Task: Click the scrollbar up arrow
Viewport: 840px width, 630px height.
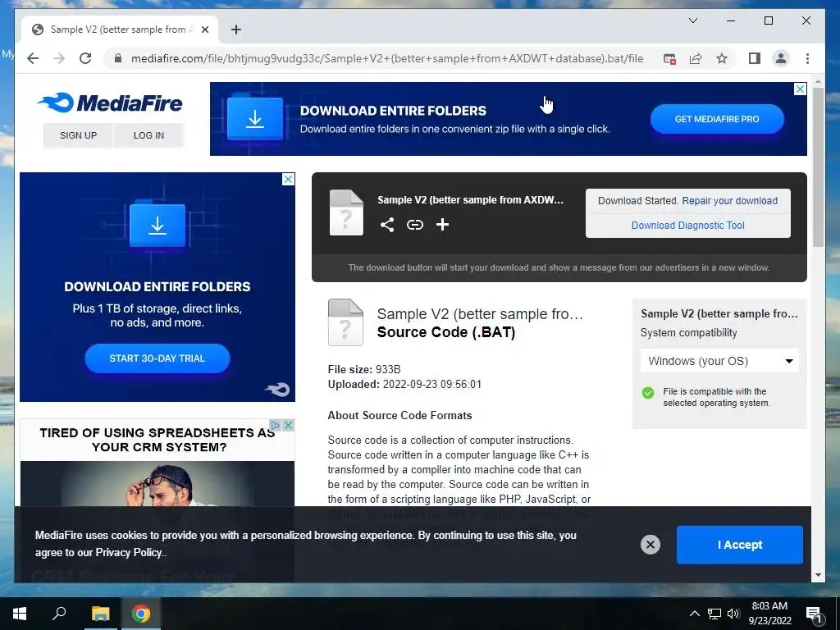Action: pyautogui.click(x=818, y=82)
